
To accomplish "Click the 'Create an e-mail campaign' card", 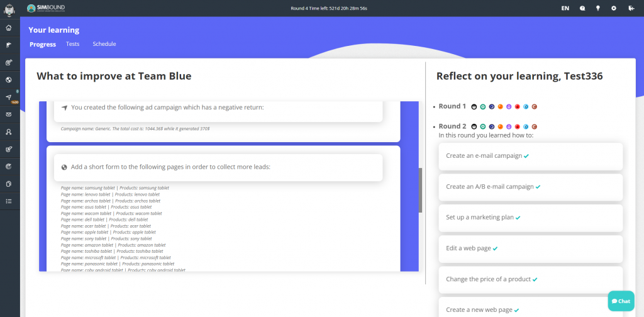I will 530,155.
